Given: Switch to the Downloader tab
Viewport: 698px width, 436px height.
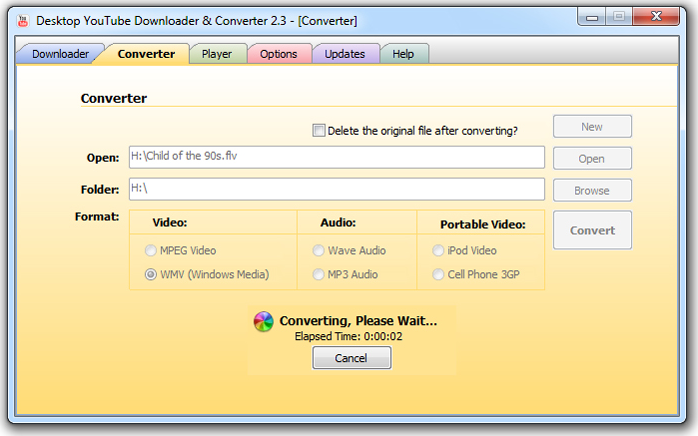Looking at the screenshot, I should pos(58,54).
